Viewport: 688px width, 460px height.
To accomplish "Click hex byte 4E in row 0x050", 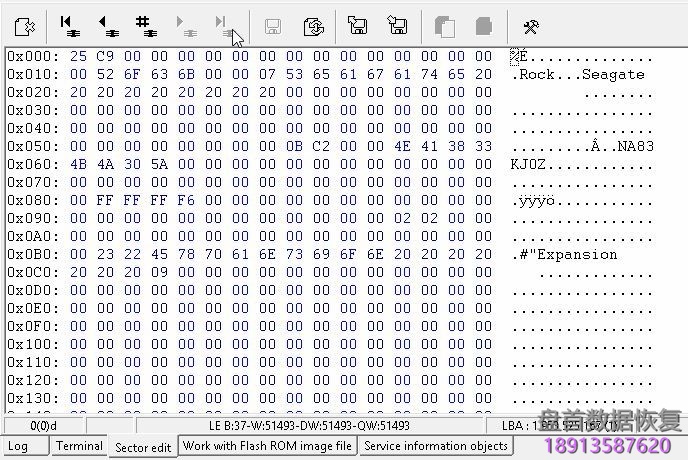I will point(402,146).
